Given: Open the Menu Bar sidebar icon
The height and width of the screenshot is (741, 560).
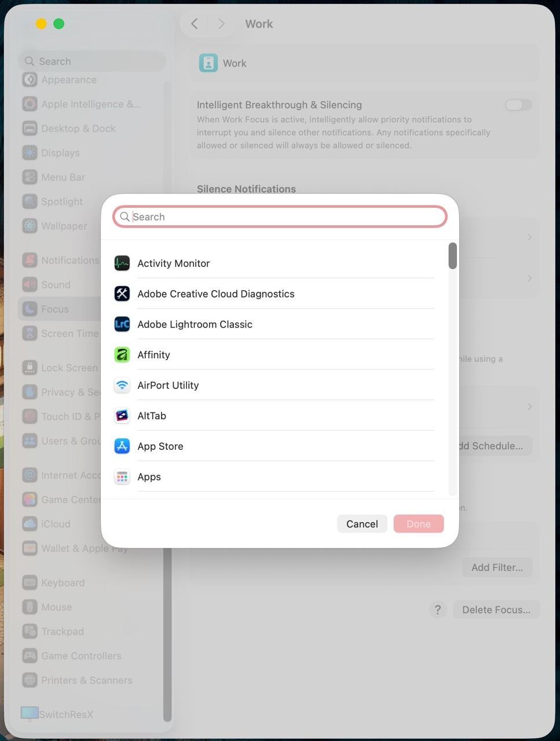Looking at the screenshot, I should coord(30,177).
